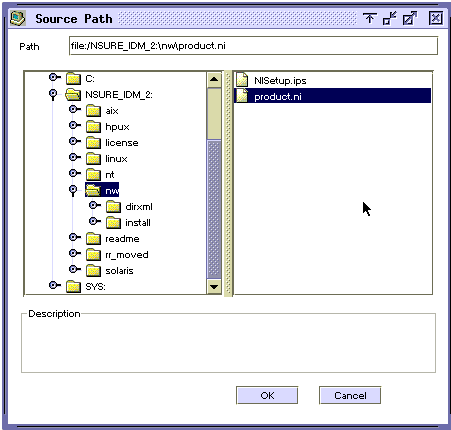Click the rr_moved folder icon
The width and height of the screenshot is (451, 430).
click(x=93, y=255)
